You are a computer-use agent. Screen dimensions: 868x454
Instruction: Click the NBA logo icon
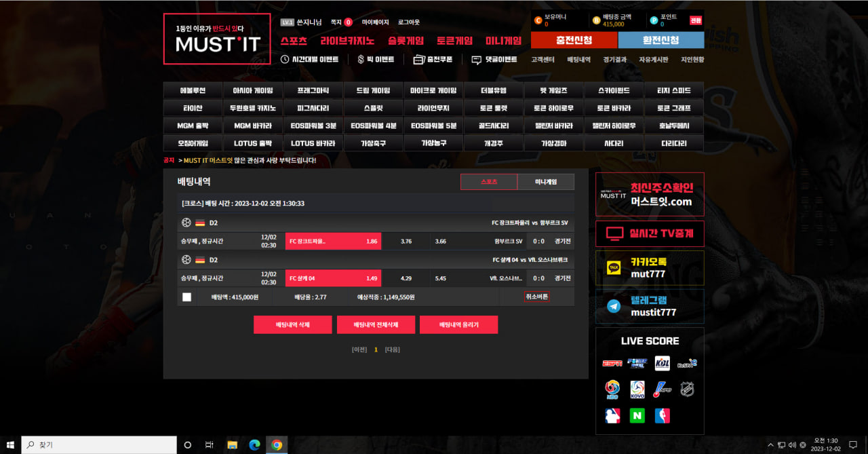point(662,415)
